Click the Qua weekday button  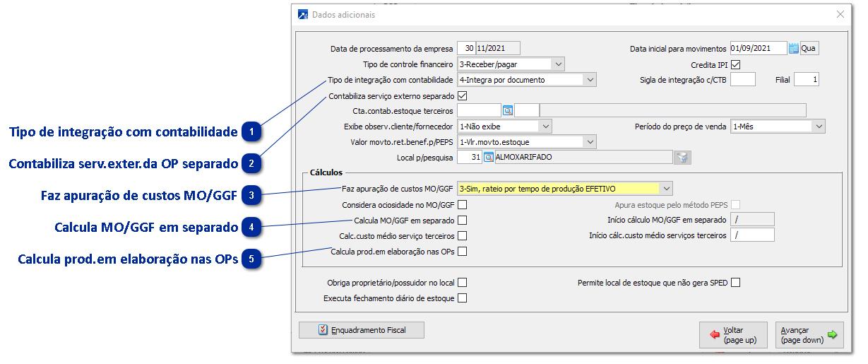coord(809,49)
